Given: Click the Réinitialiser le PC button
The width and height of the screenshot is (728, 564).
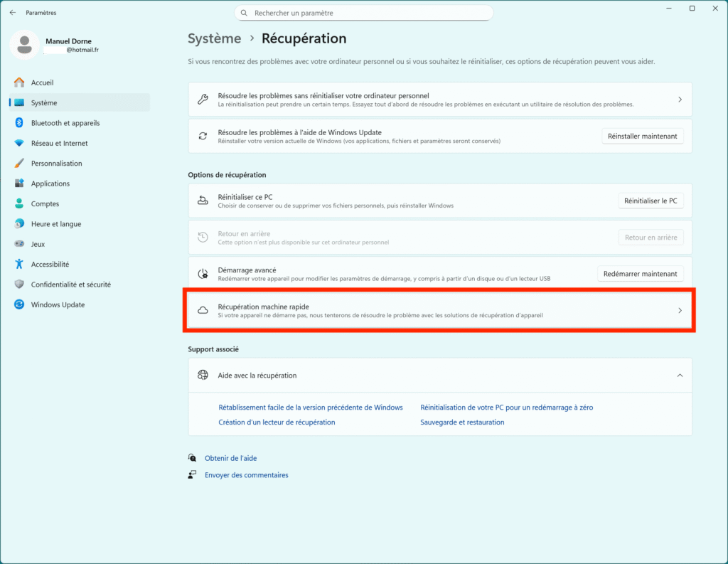Looking at the screenshot, I should click(651, 201).
